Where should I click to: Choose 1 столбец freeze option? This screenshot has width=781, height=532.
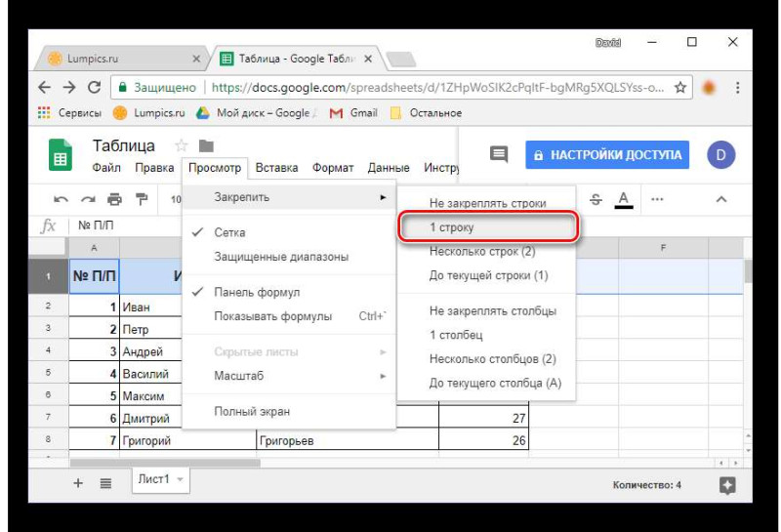point(486,335)
